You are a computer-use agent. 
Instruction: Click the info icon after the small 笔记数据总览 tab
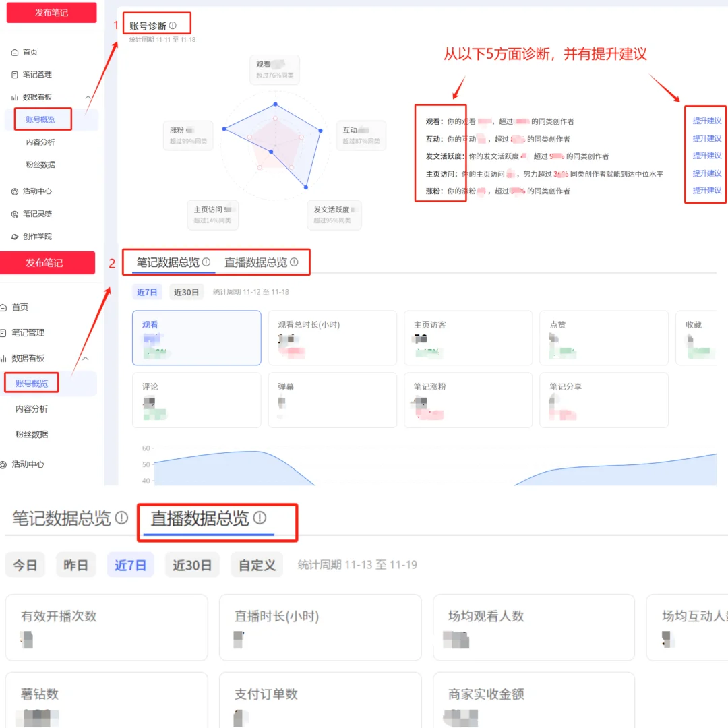tap(206, 262)
